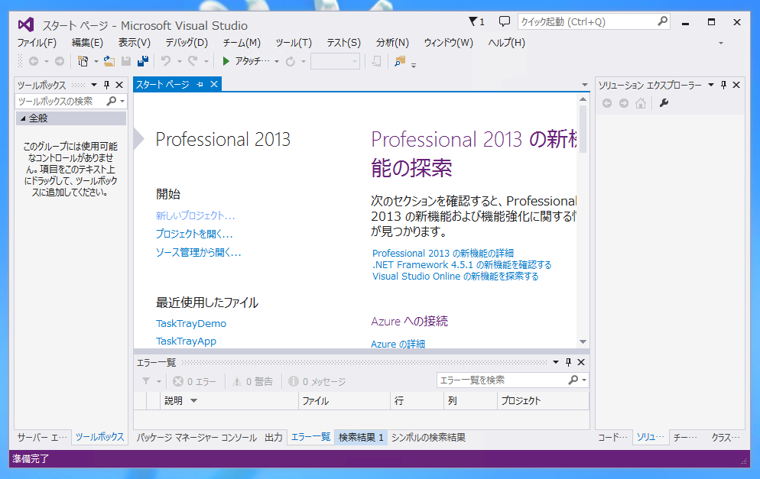Open the notifications flag icon
760x479 pixels.
coord(476,22)
